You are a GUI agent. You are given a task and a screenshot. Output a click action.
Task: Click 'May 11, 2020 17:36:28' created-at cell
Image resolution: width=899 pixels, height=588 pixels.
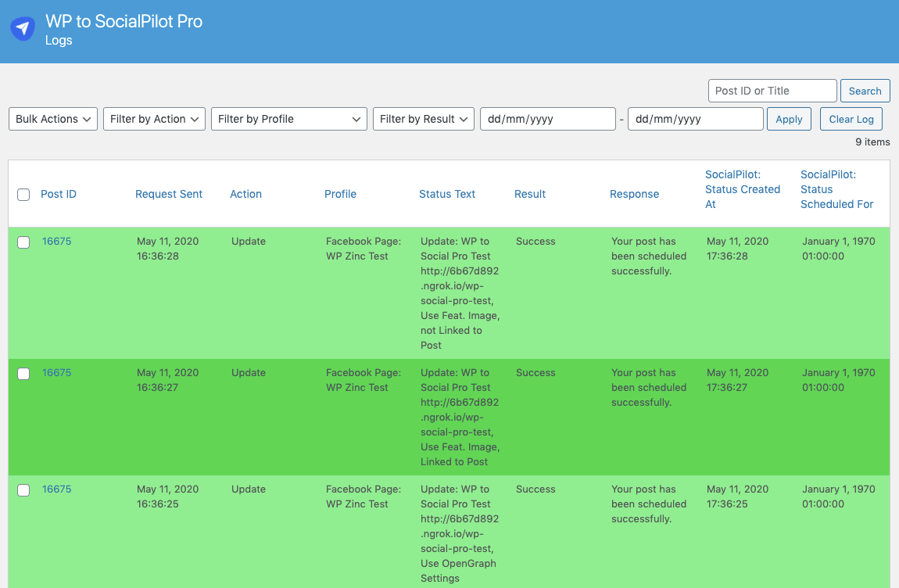click(x=737, y=249)
